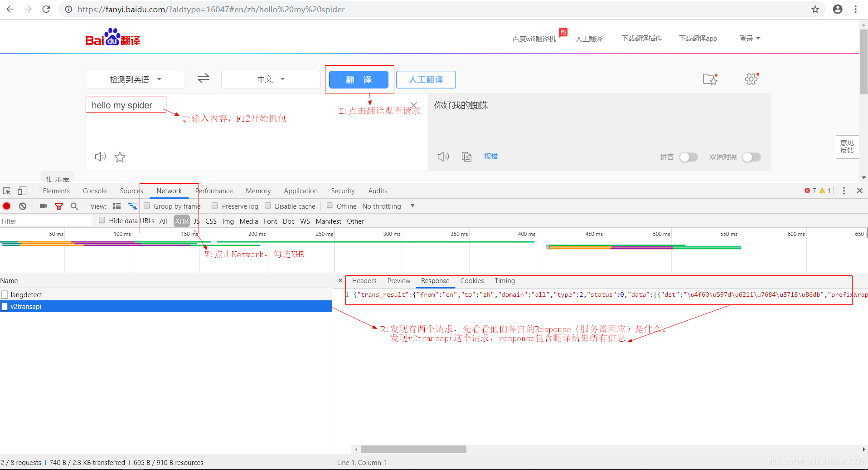Viewport: 868px width, 470px height.
Task: Swap source and target languages
Action: [x=204, y=78]
